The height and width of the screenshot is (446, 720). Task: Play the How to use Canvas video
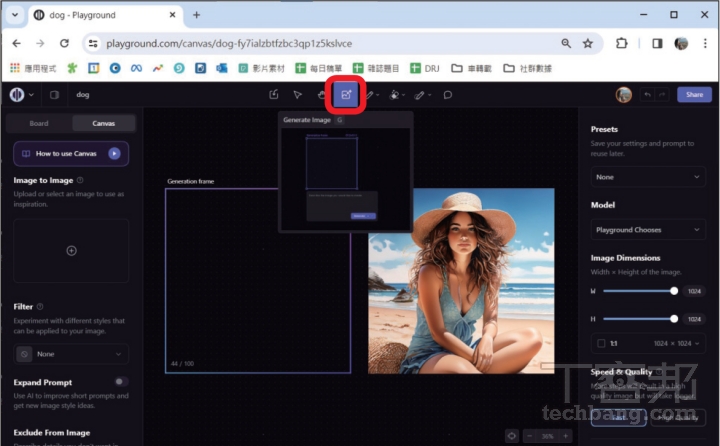click(x=114, y=153)
